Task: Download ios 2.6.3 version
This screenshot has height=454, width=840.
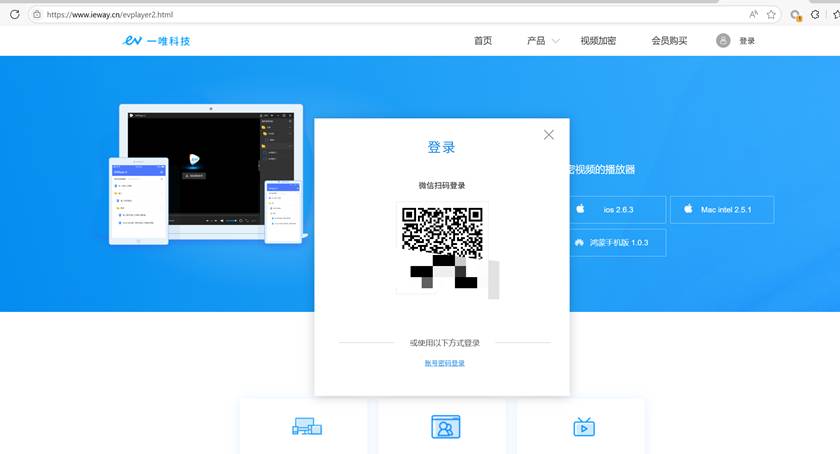Action: 618,210
